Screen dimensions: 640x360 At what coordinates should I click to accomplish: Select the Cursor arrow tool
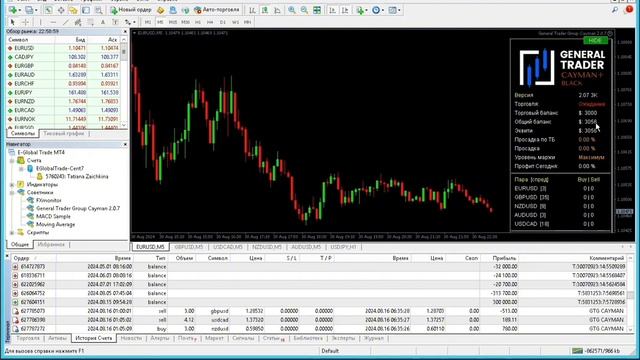[x=13, y=22]
